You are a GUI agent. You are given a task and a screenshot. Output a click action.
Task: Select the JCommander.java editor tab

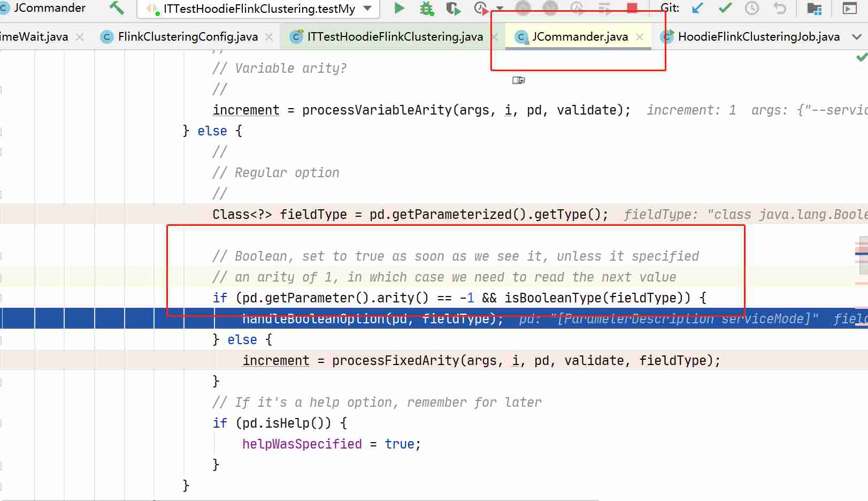pos(580,36)
